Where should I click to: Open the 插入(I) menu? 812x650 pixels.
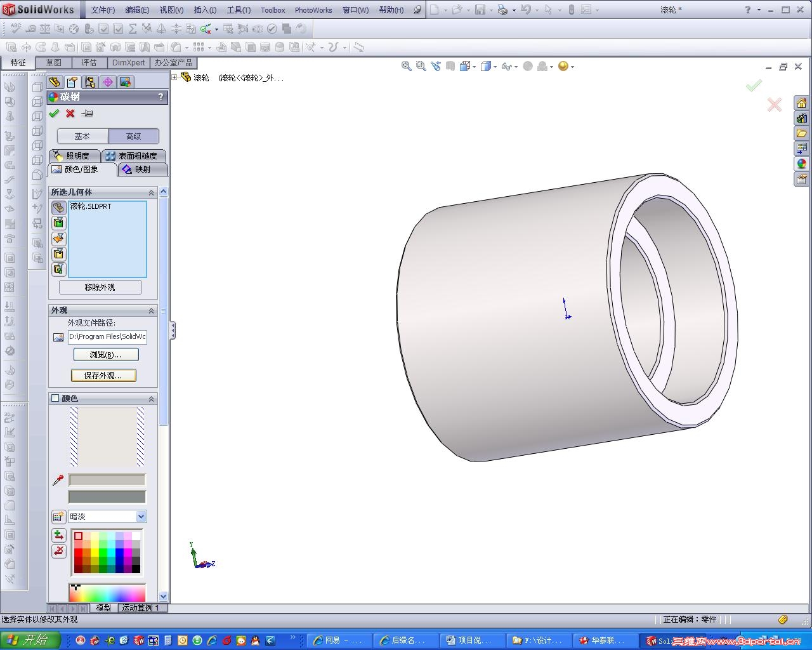click(205, 10)
